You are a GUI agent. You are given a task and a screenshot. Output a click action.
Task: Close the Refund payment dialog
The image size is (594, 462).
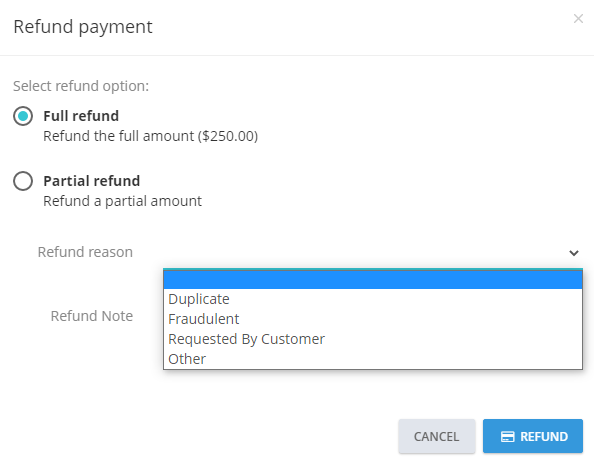coord(578,19)
